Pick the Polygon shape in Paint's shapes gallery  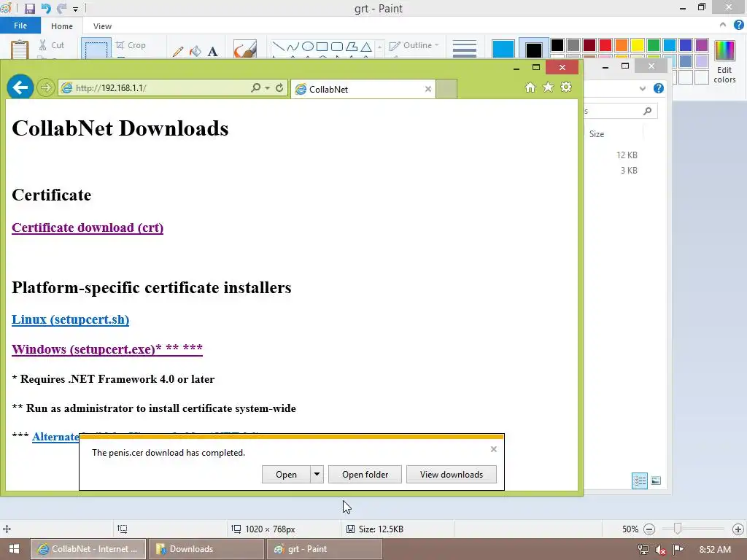coord(352,46)
